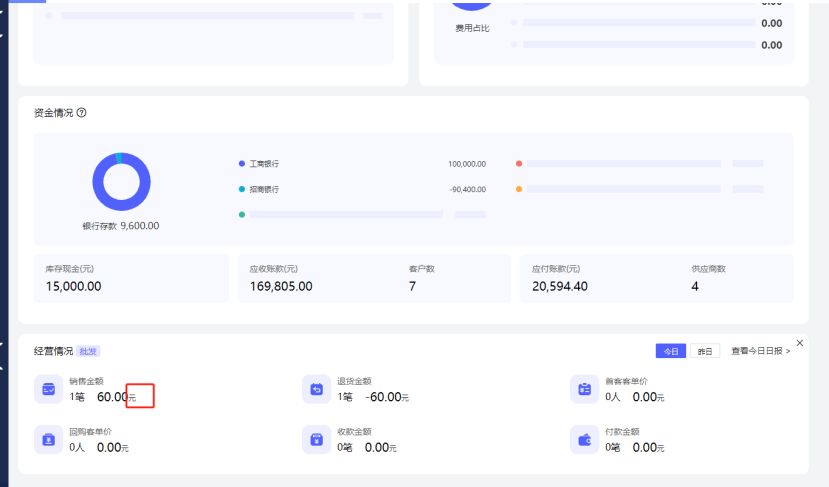Click the 批发 tag next to 经营情况
The image size is (829, 487).
[x=89, y=351]
